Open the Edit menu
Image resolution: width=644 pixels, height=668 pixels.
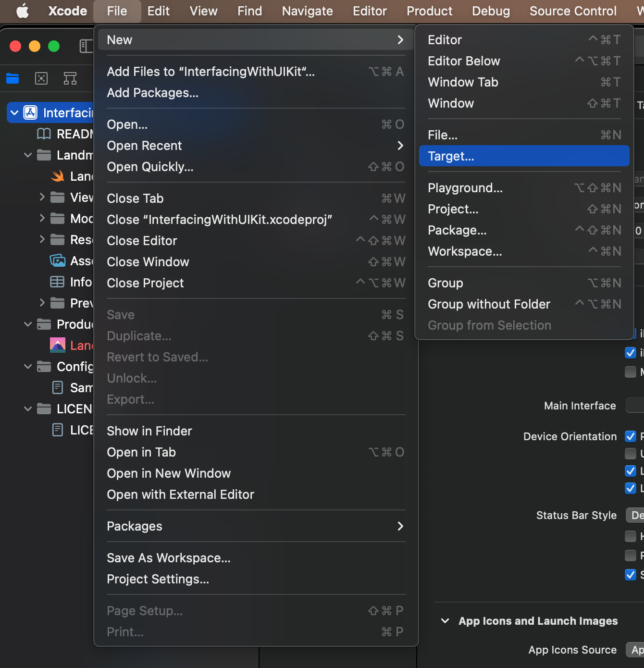coord(158,11)
